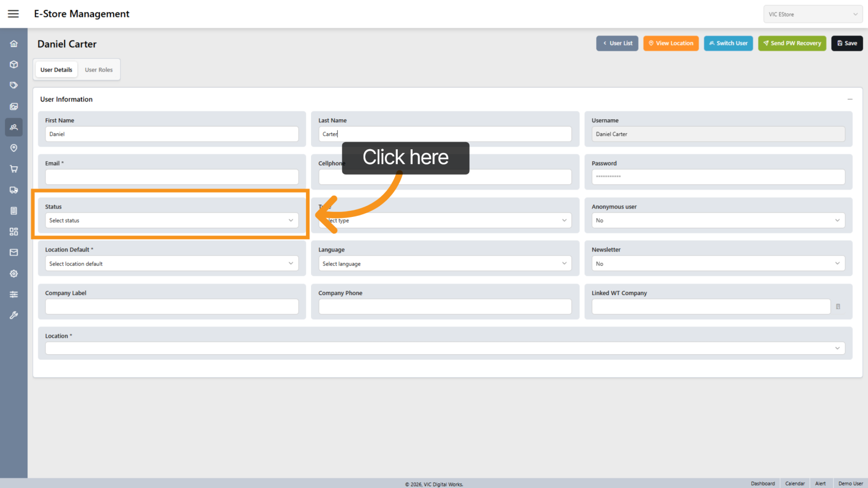
Task: Switch to the User Roles tab
Action: [99, 70]
